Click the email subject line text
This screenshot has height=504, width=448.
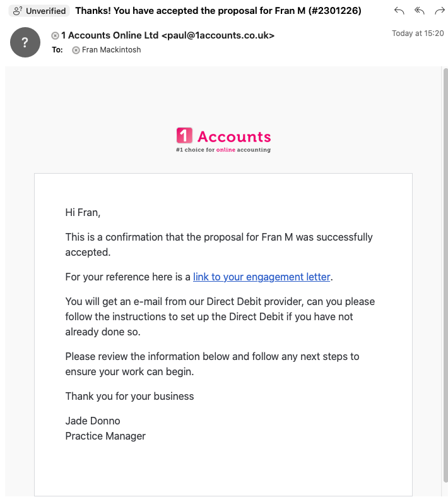[x=218, y=11]
